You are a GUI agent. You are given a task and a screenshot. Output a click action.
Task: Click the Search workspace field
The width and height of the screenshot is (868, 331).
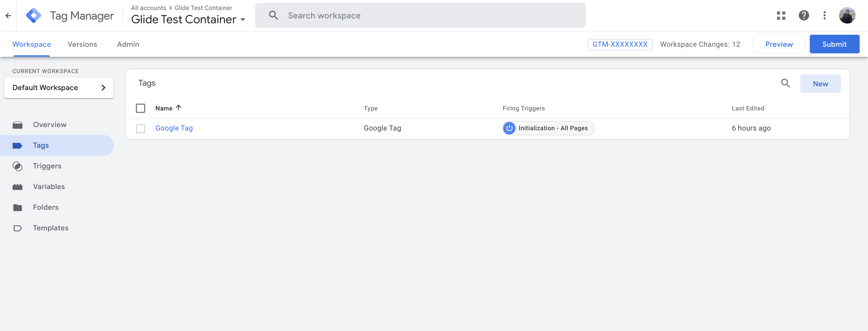(x=420, y=15)
